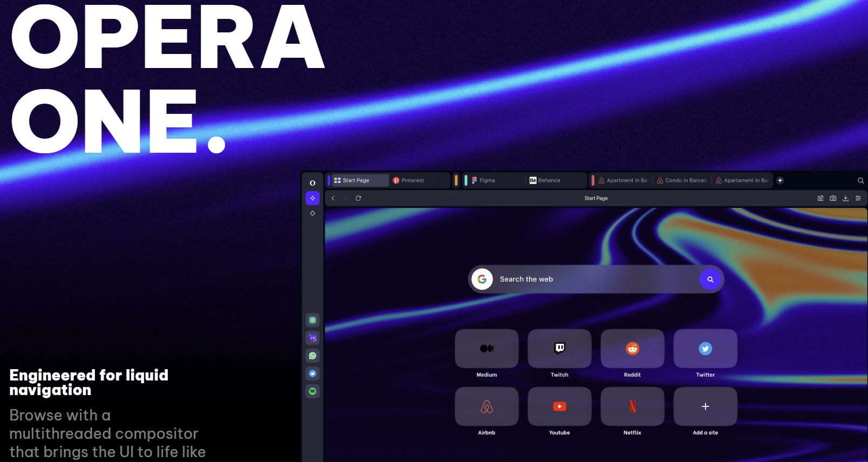
Task: Click the 'Engineered for liquid navigation' heading
Action: pos(89,383)
